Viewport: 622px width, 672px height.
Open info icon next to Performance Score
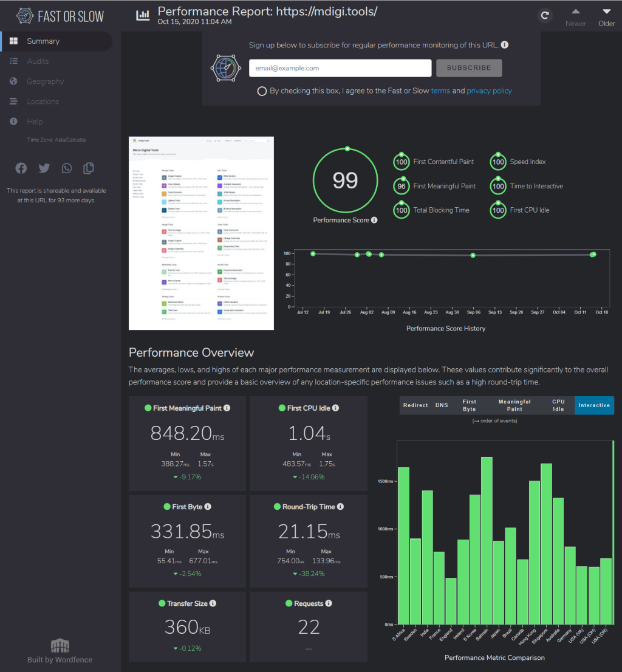374,220
